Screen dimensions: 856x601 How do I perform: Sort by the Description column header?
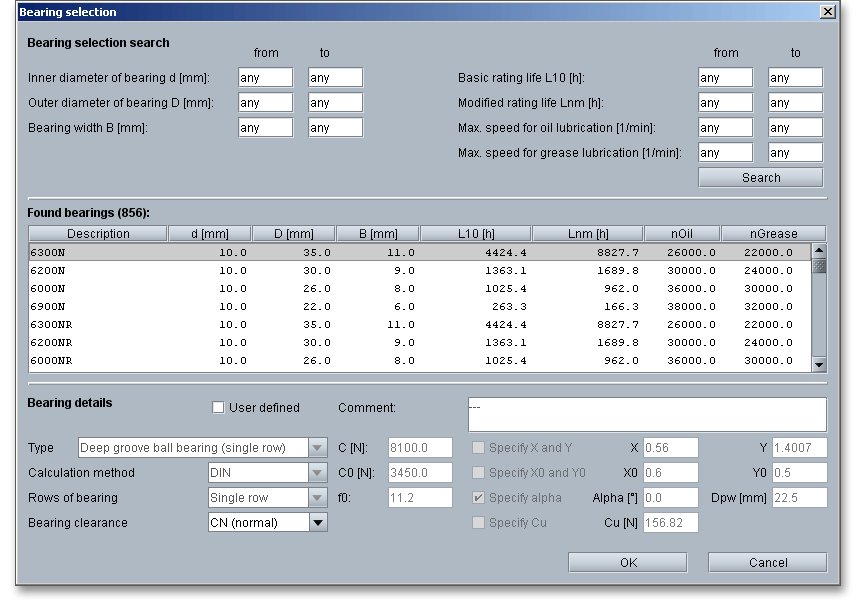click(98, 234)
